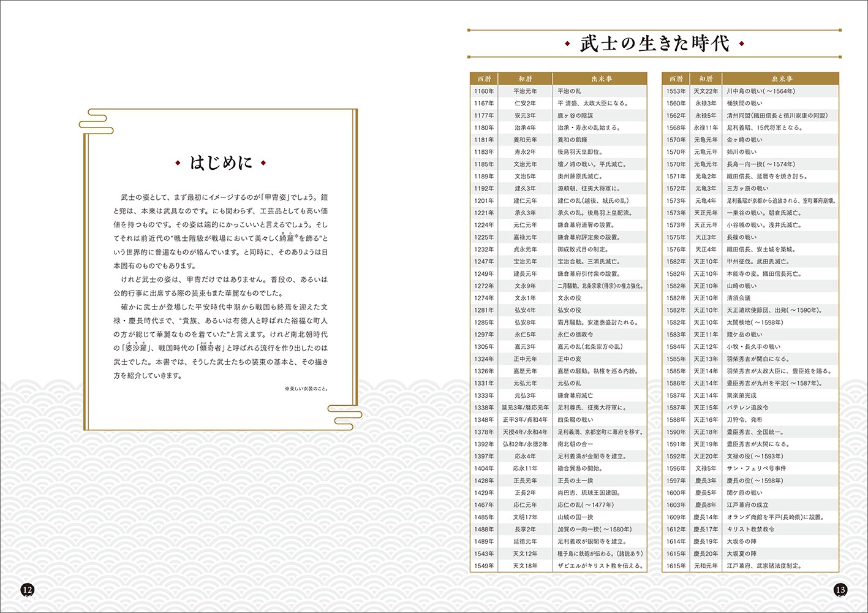Click the red diamond left of 武士の生きた時代
The width and height of the screenshot is (868, 613).
click(567, 44)
